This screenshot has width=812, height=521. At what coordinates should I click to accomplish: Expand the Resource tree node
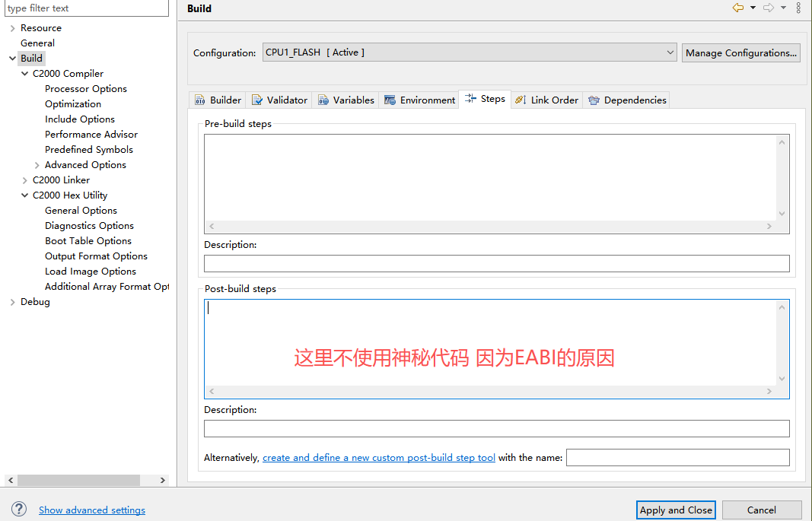coord(12,28)
